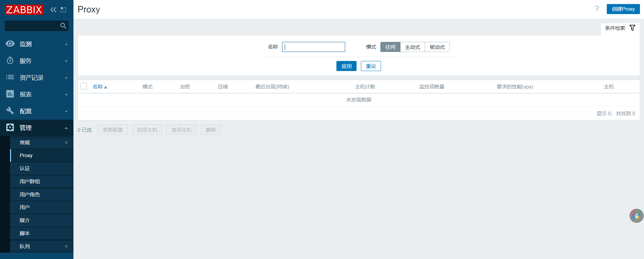Select the 被动式 mode option
The height and width of the screenshot is (259, 644).
pos(437,47)
